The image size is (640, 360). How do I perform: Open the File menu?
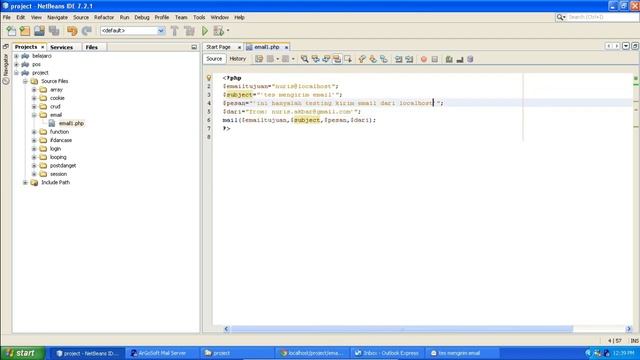pyautogui.click(x=7, y=17)
